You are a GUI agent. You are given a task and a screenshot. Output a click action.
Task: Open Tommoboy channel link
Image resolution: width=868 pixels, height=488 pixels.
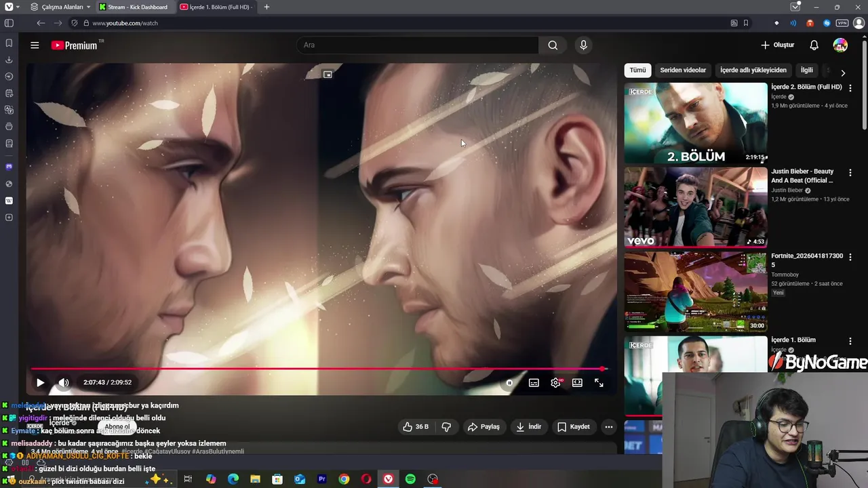[x=785, y=275]
